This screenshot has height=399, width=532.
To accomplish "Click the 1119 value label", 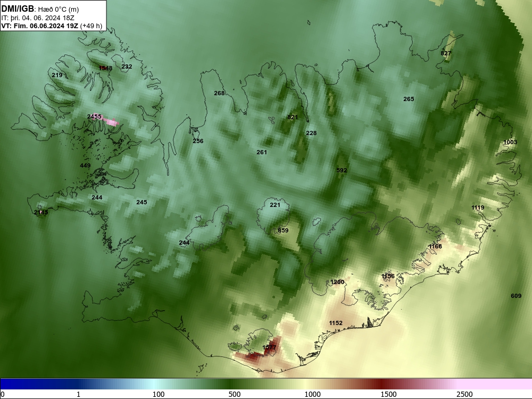I will [x=478, y=207].
